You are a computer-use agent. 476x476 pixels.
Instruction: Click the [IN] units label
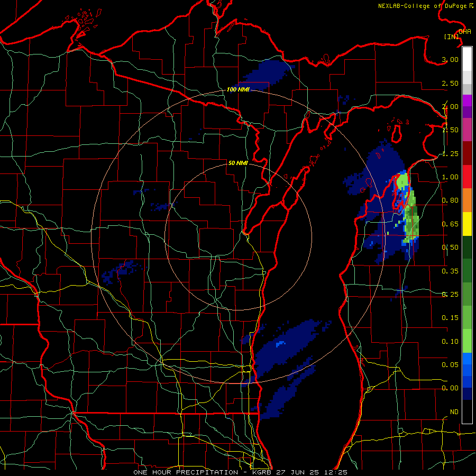pos(452,36)
